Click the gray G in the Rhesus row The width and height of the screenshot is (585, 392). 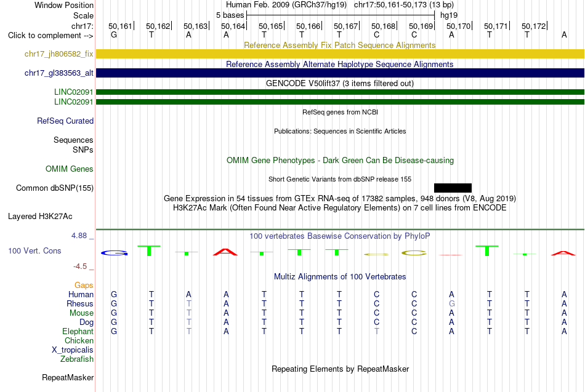[x=452, y=303]
